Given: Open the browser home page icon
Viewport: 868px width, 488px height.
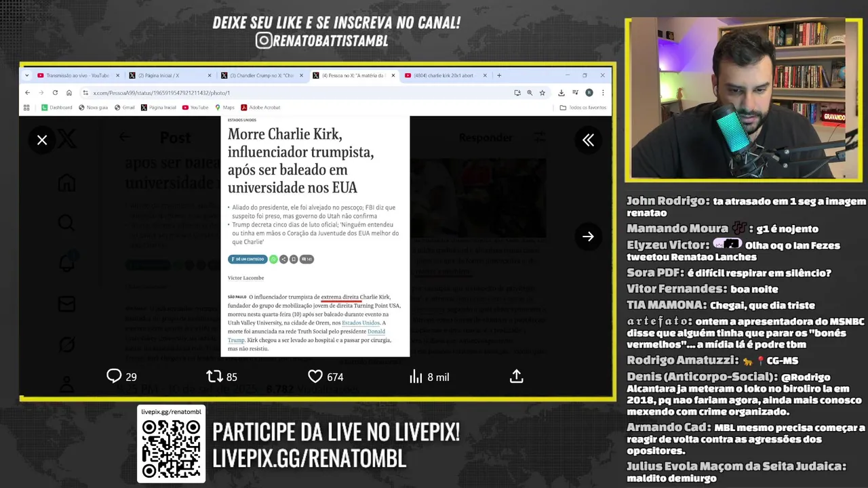Looking at the screenshot, I should pyautogui.click(x=68, y=93).
